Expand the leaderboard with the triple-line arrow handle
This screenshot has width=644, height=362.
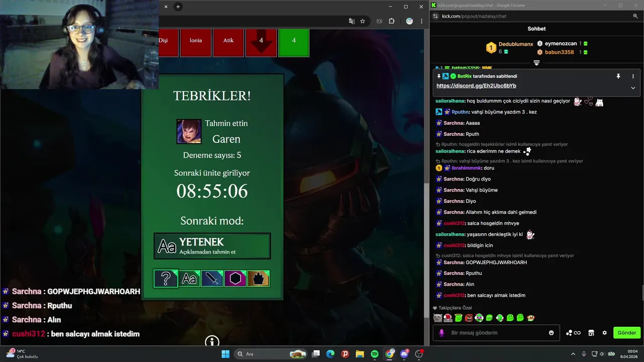click(x=536, y=63)
